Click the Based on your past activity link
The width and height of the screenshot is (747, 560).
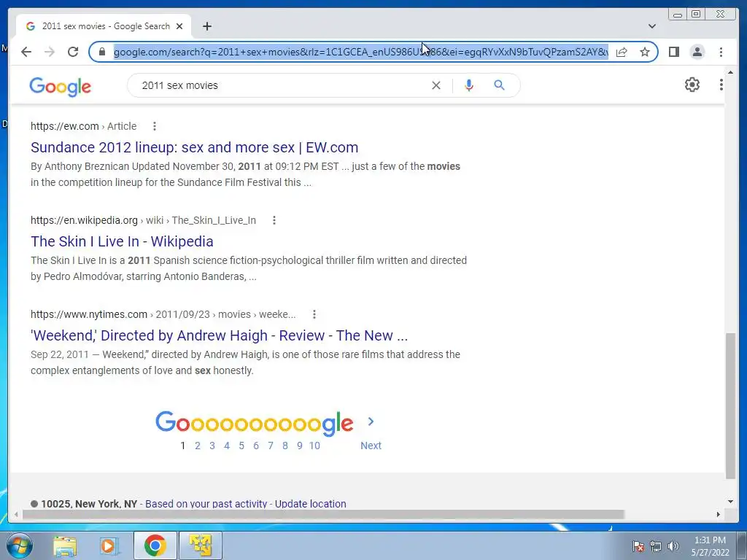[x=206, y=504]
